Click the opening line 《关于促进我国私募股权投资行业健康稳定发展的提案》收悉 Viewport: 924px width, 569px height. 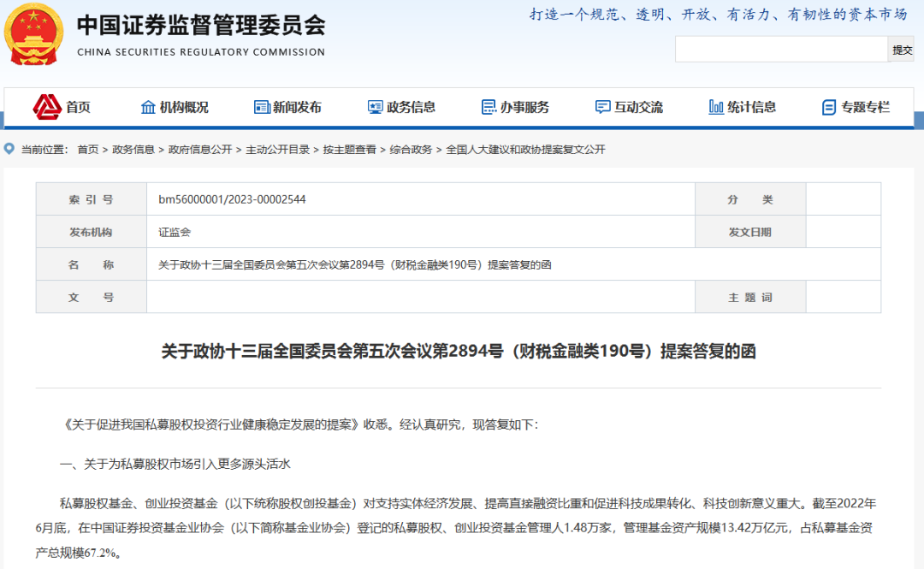[299, 424]
